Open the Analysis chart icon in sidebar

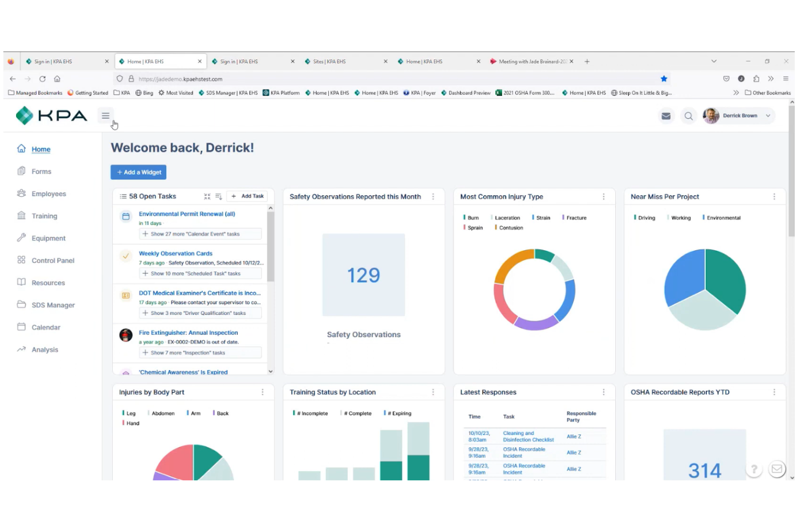(x=22, y=349)
